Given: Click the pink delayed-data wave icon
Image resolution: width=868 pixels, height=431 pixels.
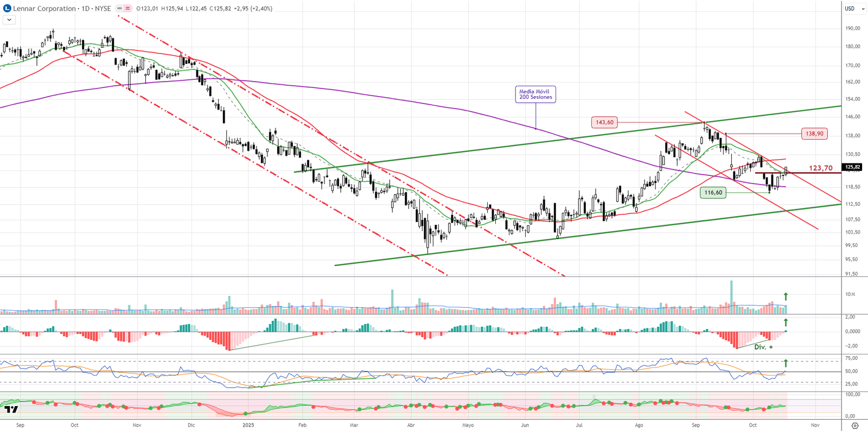Looking at the screenshot, I should [x=127, y=9].
